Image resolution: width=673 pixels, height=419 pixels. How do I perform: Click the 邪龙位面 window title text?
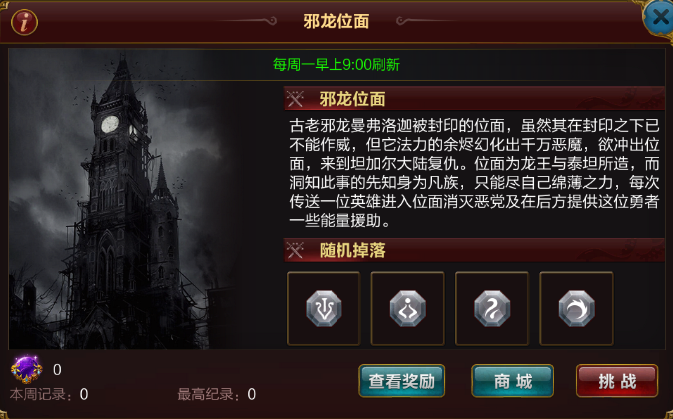tap(336, 21)
